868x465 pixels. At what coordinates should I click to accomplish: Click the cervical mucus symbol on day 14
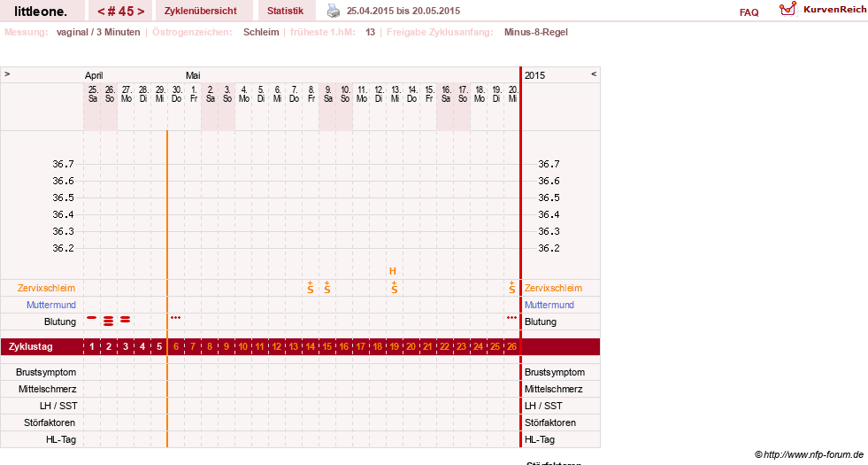tap(311, 287)
